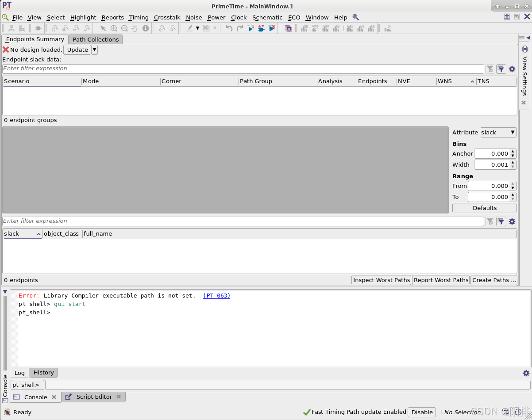
Task: Close the View Settings side panel
Action: [524, 103]
